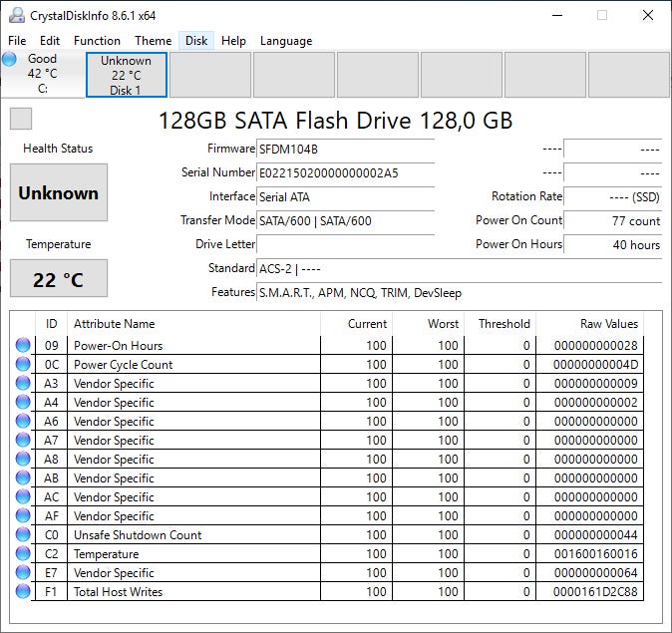Click the status orb for Power Cycle Count
The height and width of the screenshot is (633, 672).
23,365
